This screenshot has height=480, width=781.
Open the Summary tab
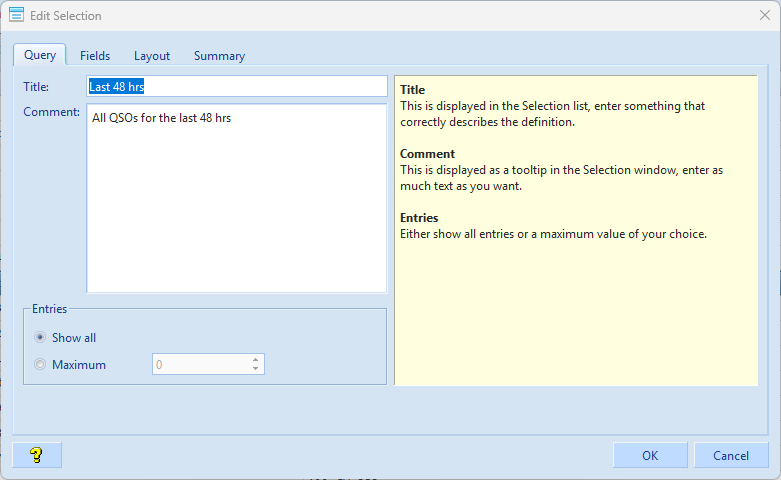pos(219,56)
